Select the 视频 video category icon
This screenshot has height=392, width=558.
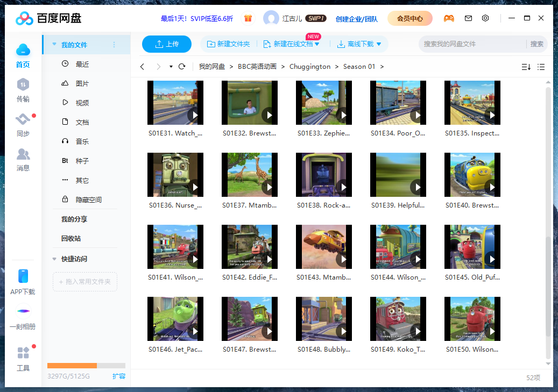point(65,102)
